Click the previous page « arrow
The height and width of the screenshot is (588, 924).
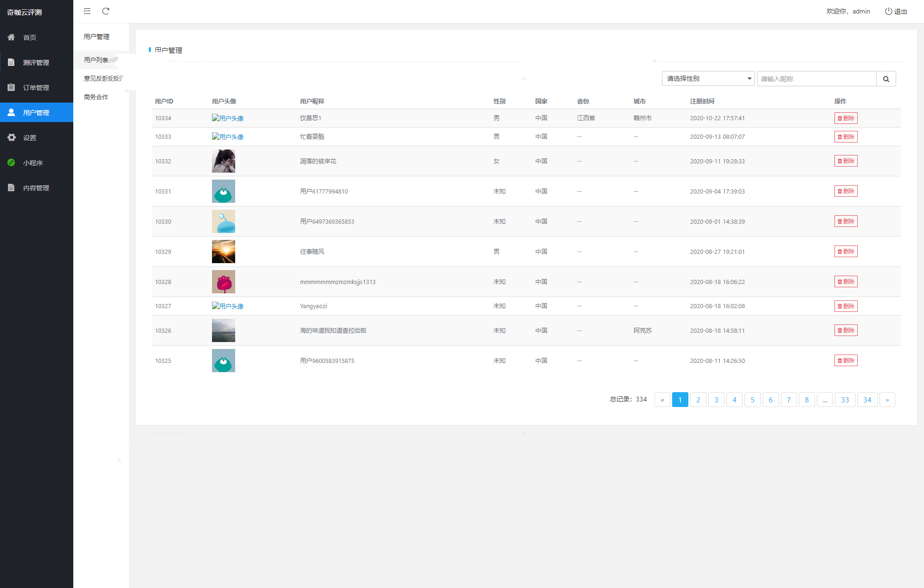(x=662, y=400)
